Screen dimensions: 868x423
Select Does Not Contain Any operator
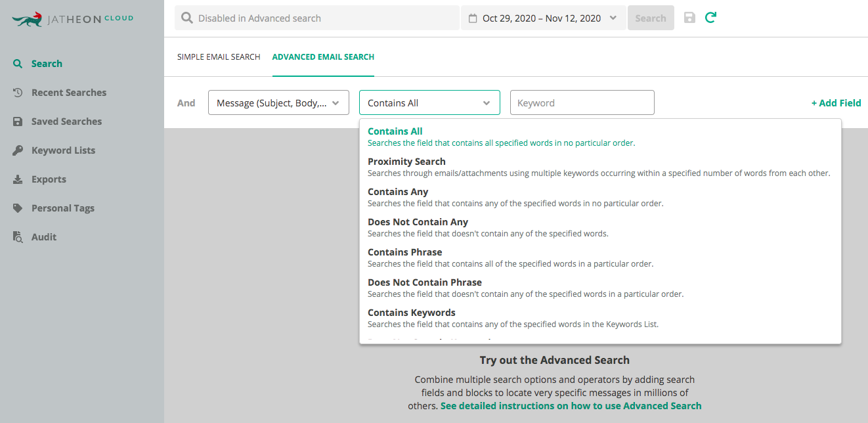click(x=418, y=222)
